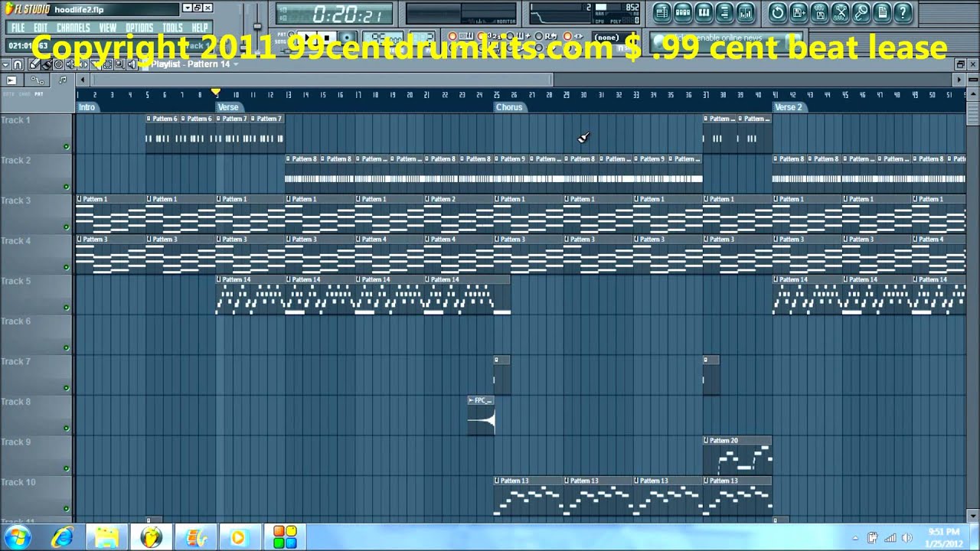Open the TOOLS menu
The image size is (980, 551).
[173, 28]
